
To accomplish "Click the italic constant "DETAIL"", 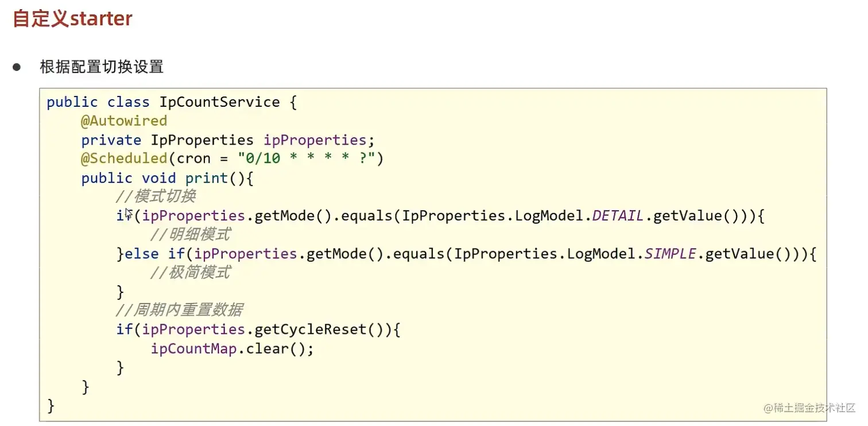I will tap(618, 216).
